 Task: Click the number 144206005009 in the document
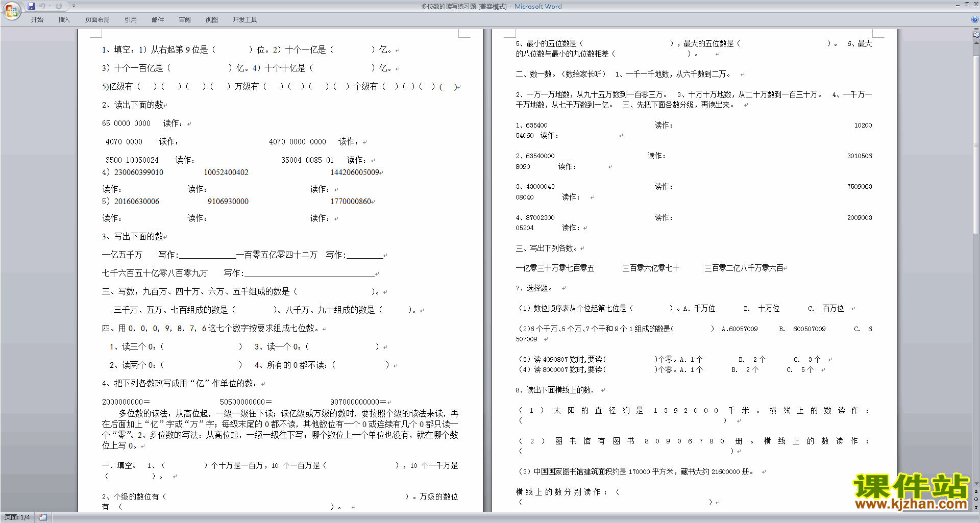pyautogui.click(x=355, y=172)
